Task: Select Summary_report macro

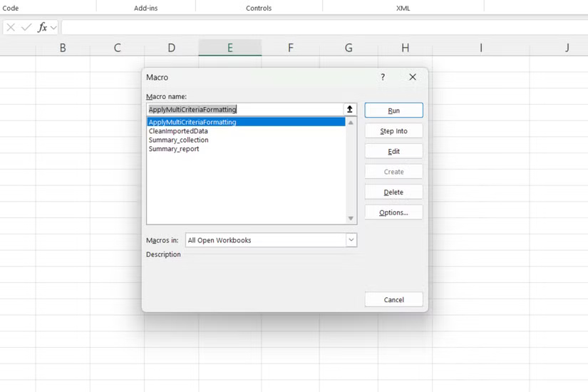Action: (x=246, y=149)
